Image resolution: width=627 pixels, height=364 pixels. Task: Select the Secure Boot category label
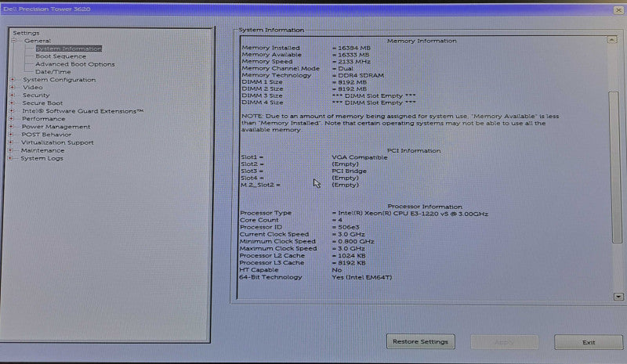[x=42, y=103]
